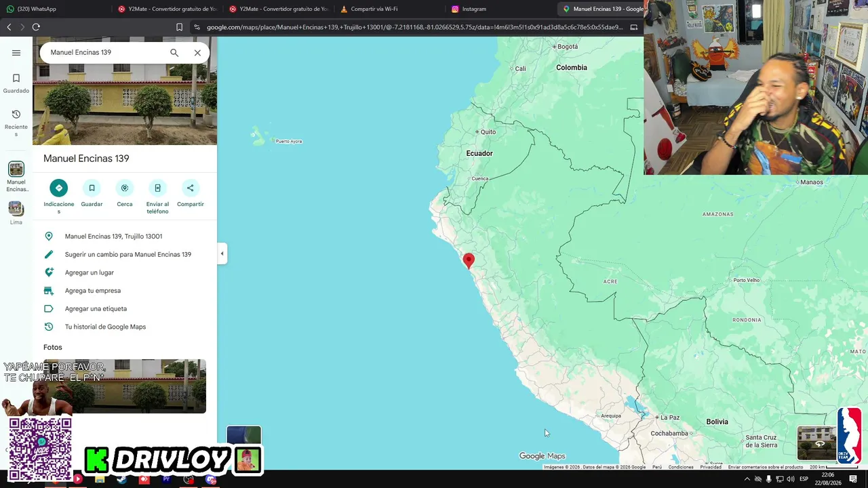Click Enviar comentarios sobre el producto
Viewport: 868px width, 488px height.
[x=766, y=467]
